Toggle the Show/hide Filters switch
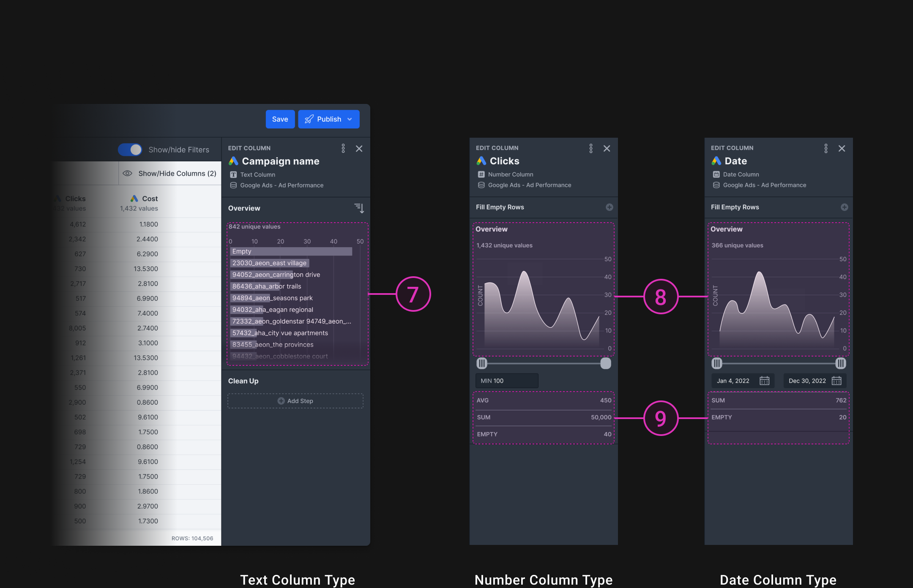This screenshot has height=588, width=913. coord(130,150)
